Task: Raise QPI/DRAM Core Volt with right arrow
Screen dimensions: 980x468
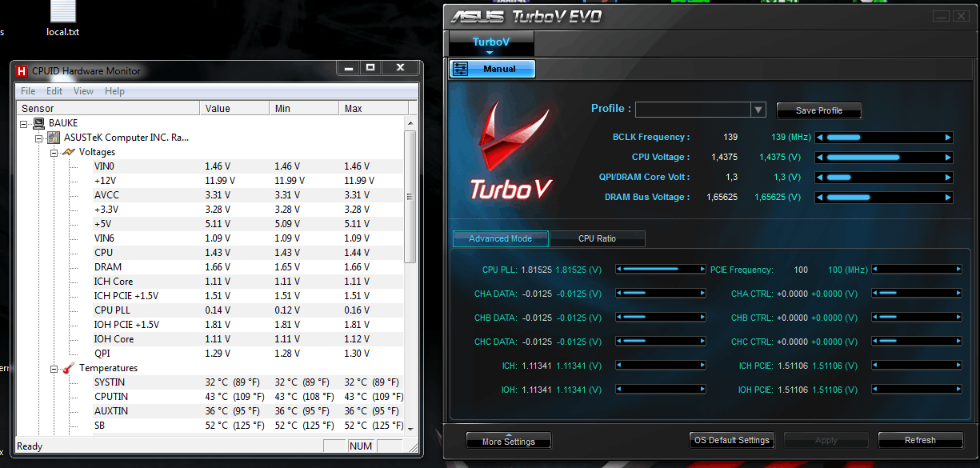Action: click(x=948, y=178)
